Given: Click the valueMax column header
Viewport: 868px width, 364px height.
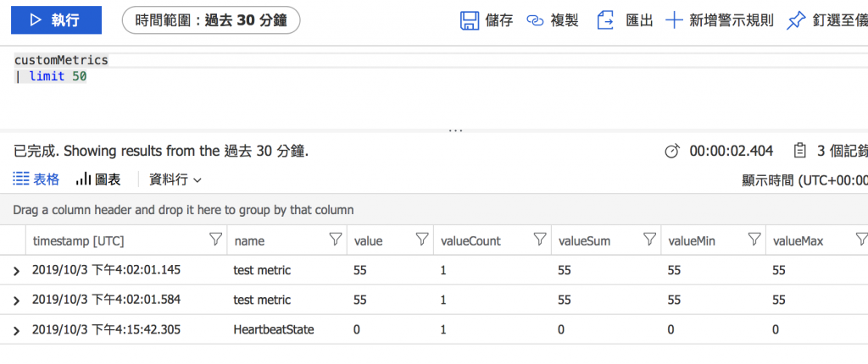Looking at the screenshot, I should coord(798,240).
